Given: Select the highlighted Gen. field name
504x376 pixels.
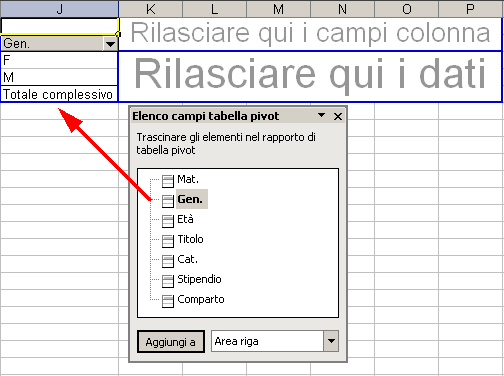Looking at the screenshot, I should coord(192,199).
